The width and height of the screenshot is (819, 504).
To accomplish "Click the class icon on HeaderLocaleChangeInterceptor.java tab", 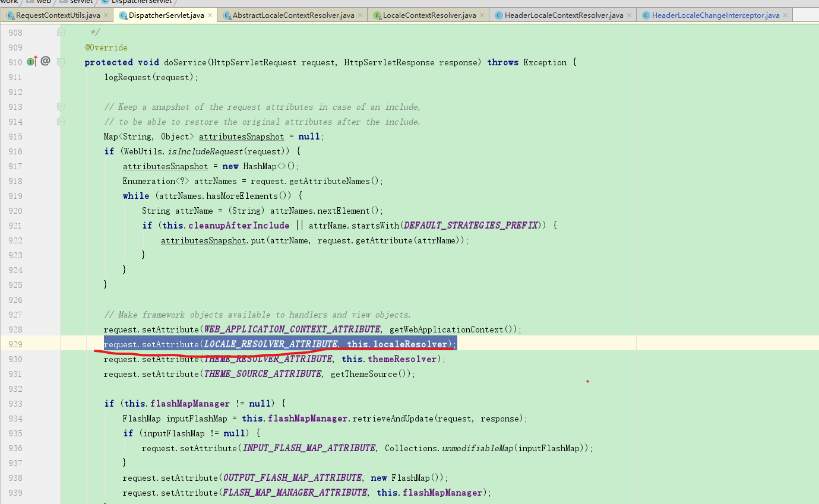I will (646, 14).
